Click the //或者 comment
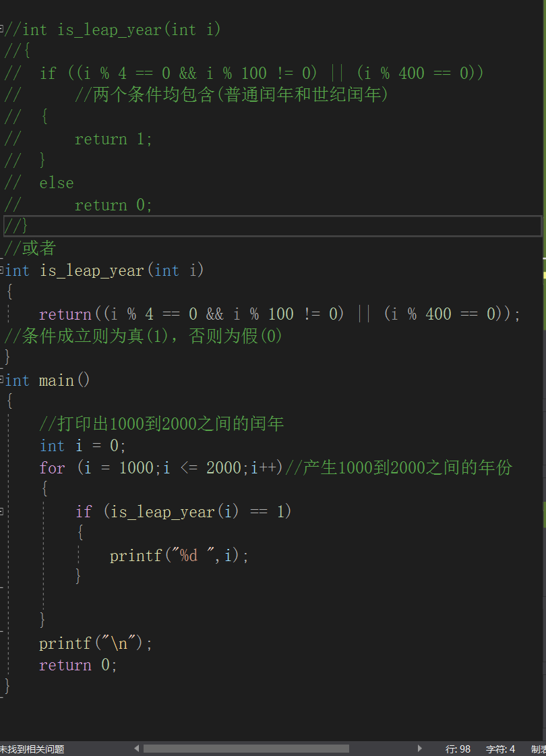546x756 pixels. tap(30, 249)
